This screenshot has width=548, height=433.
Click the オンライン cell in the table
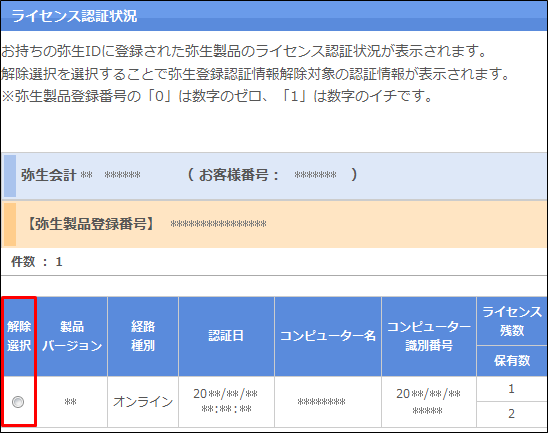(x=143, y=402)
